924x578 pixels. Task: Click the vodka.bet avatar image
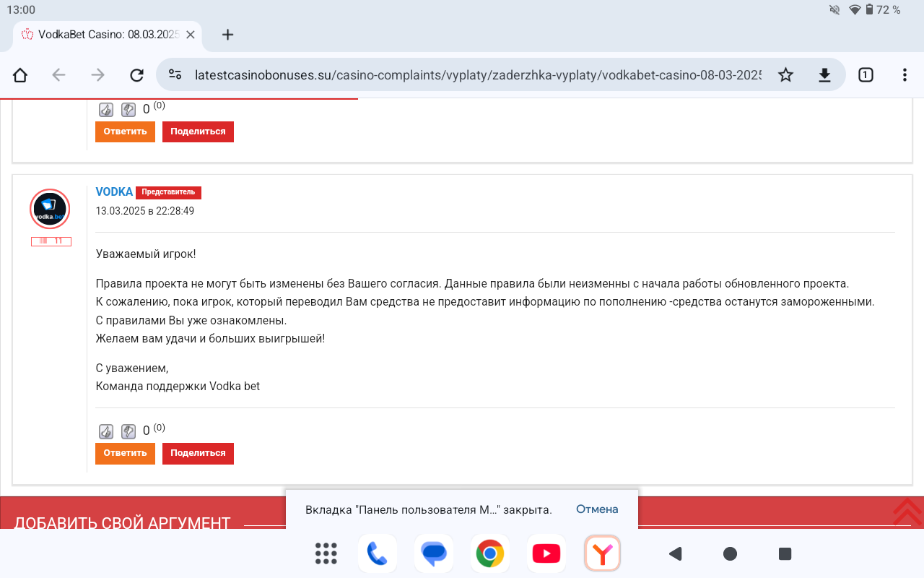[50, 209]
